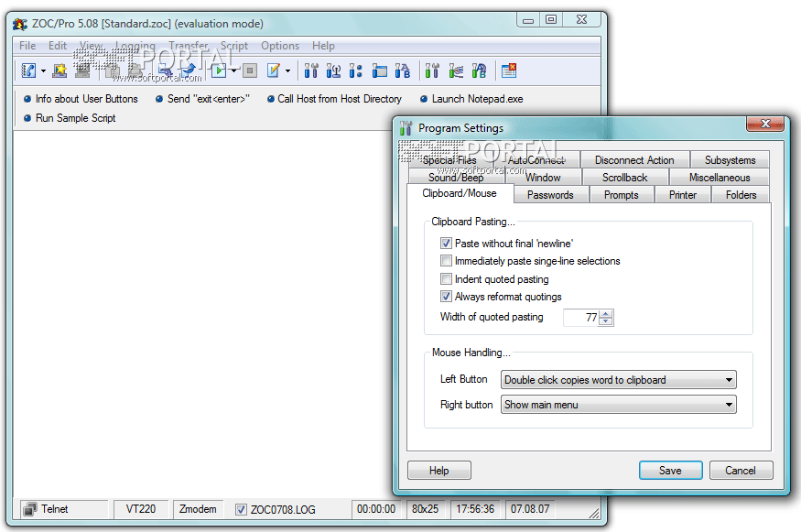Click the gray stop script button
This screenshot has height=532, width=801.
[x=250, y=71]
